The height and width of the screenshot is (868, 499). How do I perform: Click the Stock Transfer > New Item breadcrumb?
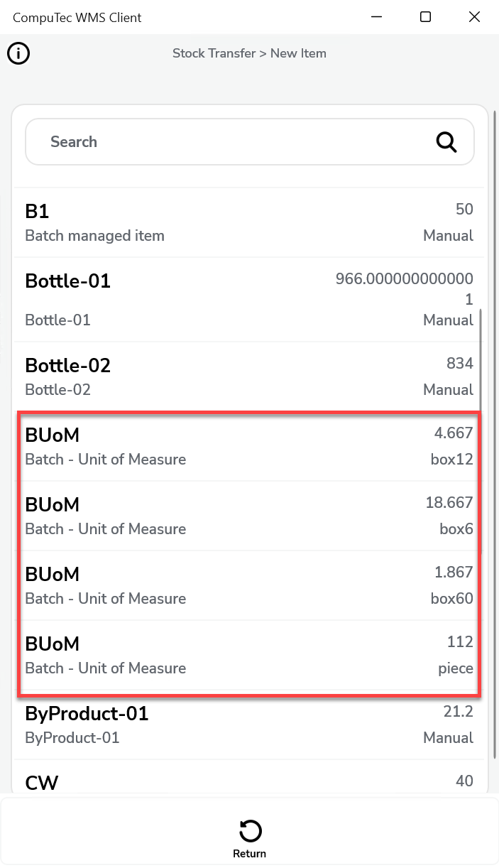249,53
